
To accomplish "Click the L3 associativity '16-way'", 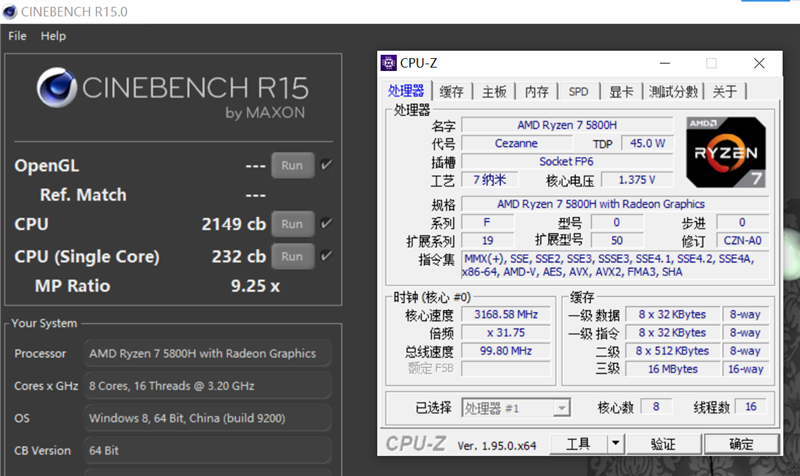I will click(x=745, y=369).
